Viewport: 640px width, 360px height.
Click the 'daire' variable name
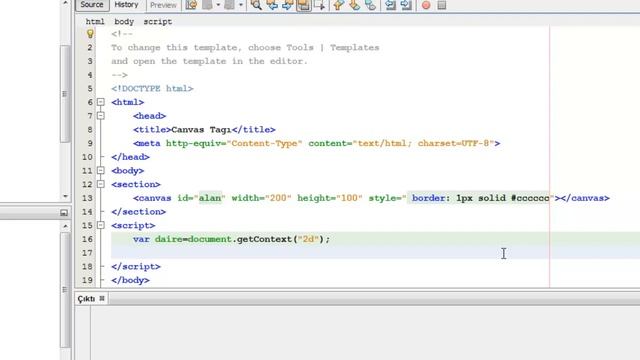[x=168, y=239]
